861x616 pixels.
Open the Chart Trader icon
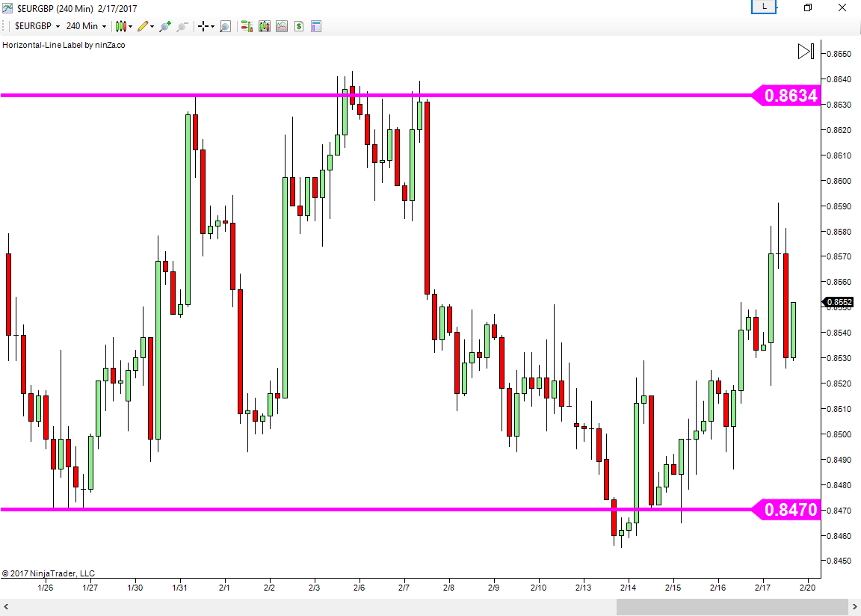(247, 26)
